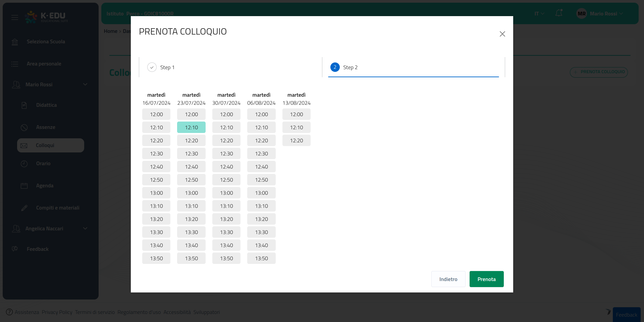The image size is (644, 322).
Task: Select the 13:00 slot on 16/07/2024
Action: click(156, 193)
